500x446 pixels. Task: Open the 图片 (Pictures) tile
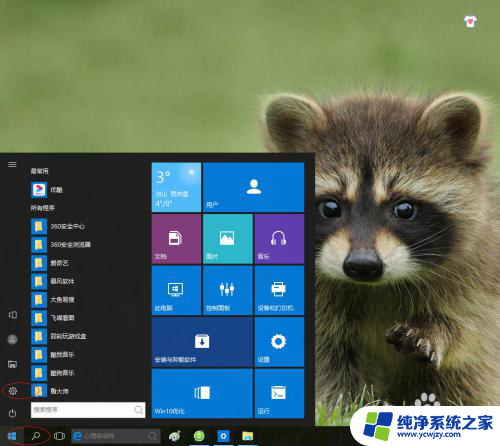228,239
